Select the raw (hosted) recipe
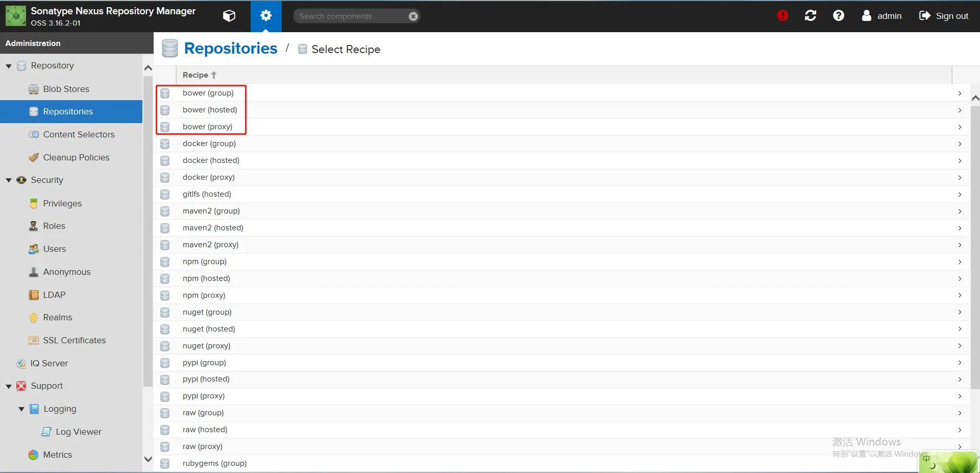The image size is (980, 473). (x=562, y=430)
